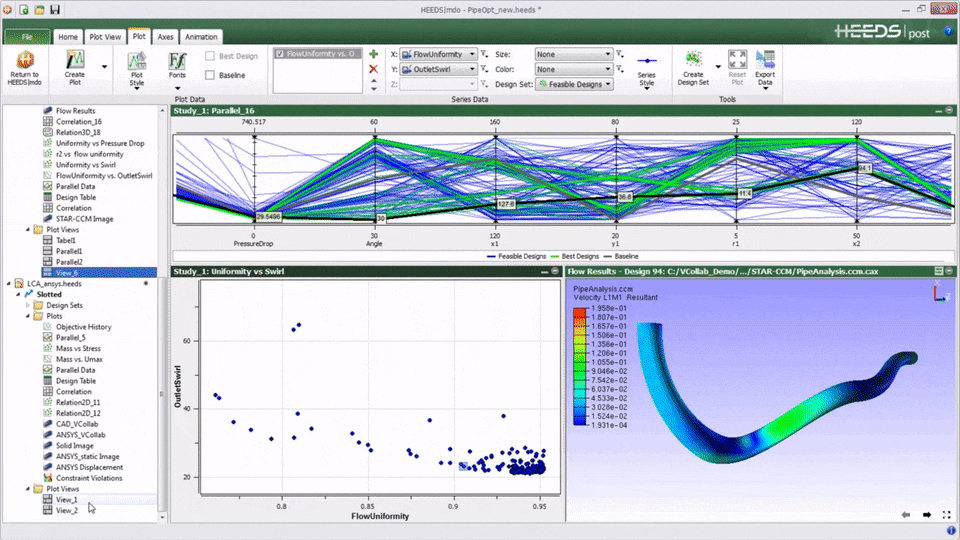Collapse the LCA_ansys.heeds node
The image size is (960, 540).
[9, 283]
